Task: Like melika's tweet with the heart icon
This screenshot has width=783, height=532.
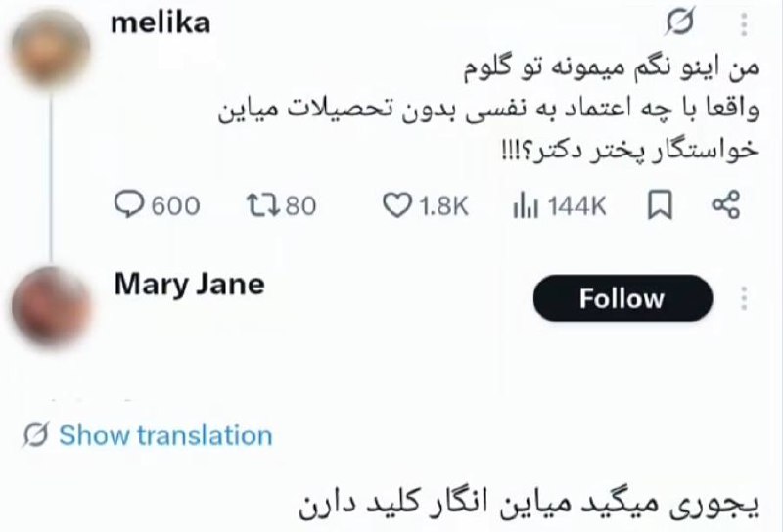Action: pyautogui.click(x=395, y=204)
